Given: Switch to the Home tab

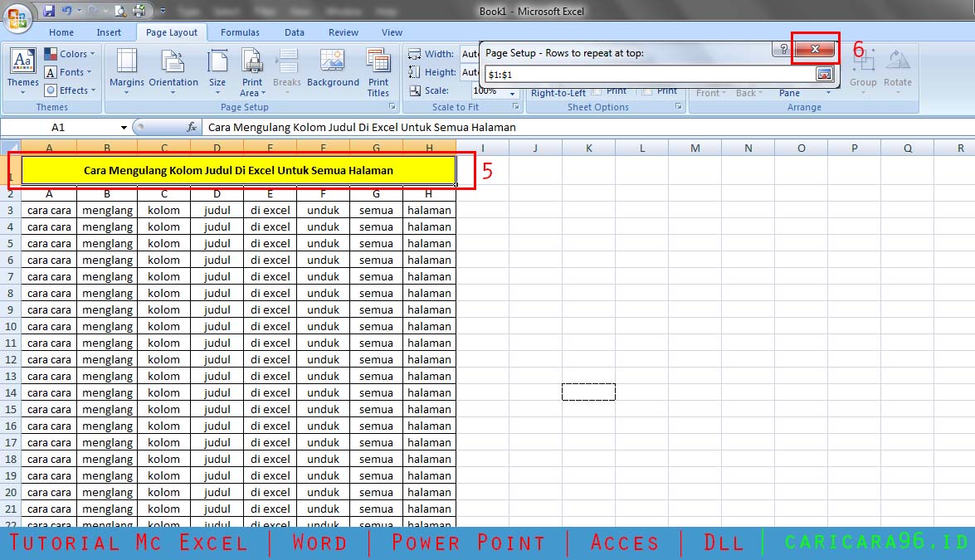Looking at the screenshot, I should 61,32.
